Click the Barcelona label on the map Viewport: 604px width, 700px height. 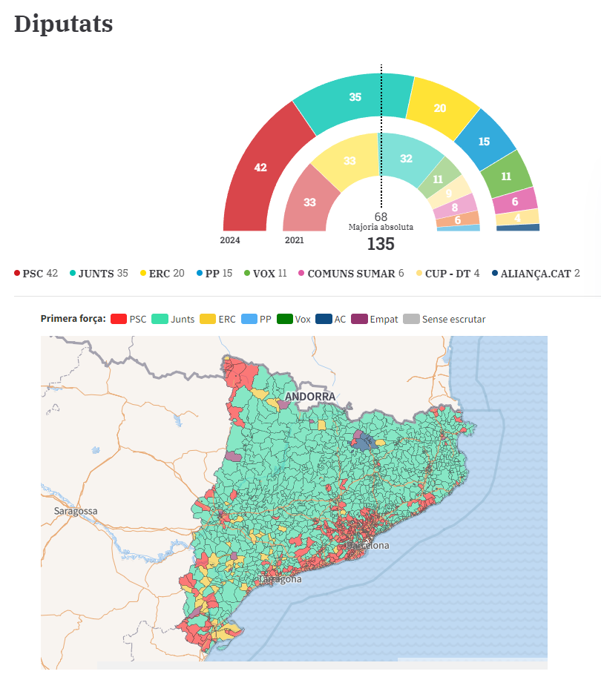(x=367, y=546)
